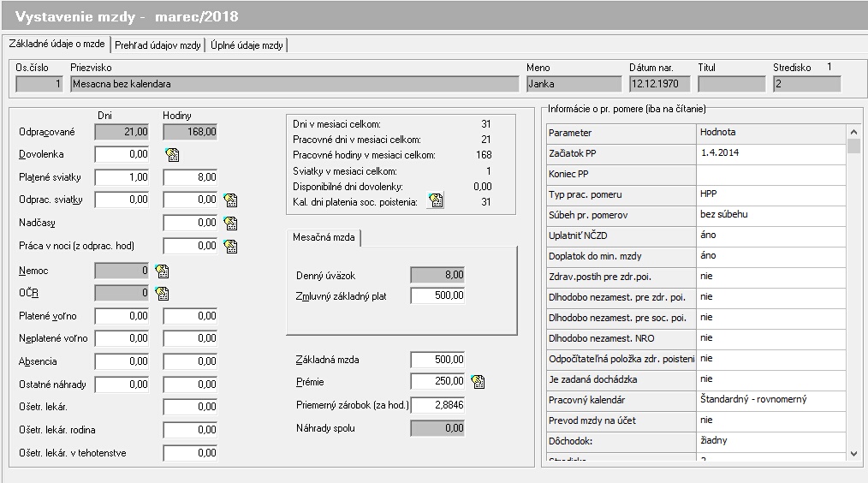Click the Priemerný zárobok field
The width and height of the screenshot is (868, 483).
(x=438, y=405)
